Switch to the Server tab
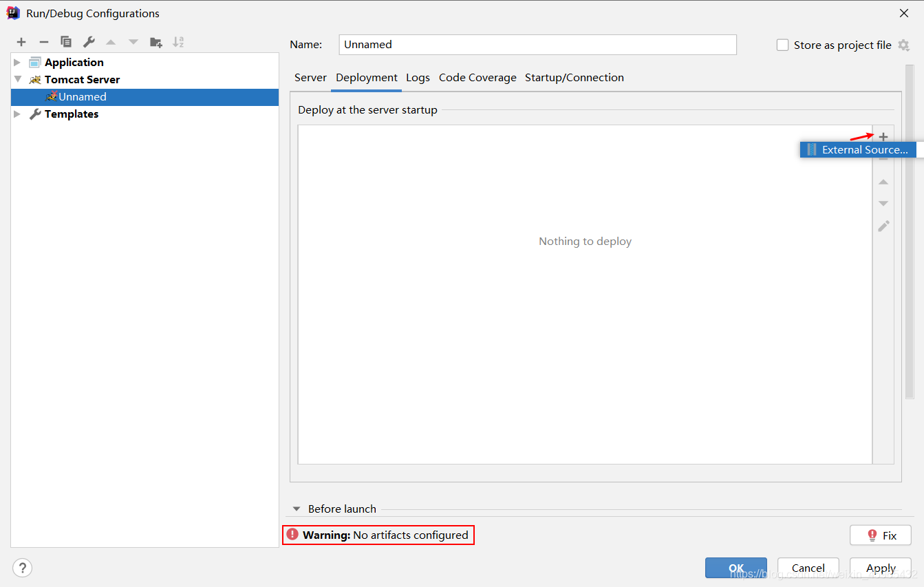924x587 pixels. (x=310, y=78)
